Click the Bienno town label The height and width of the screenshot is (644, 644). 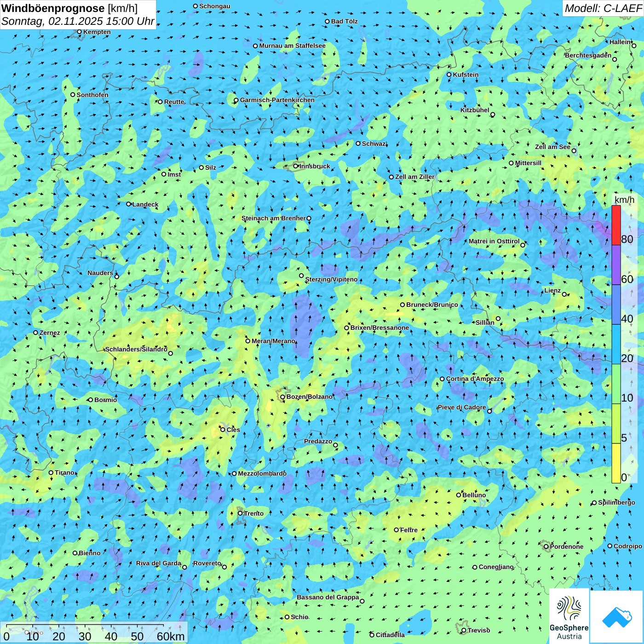tap(89, 553)
